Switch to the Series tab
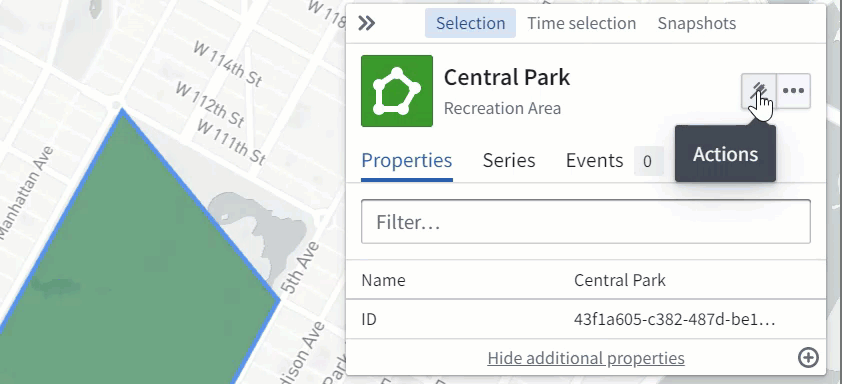Viewport: 842px width, 384px height. tap(509, 160)
